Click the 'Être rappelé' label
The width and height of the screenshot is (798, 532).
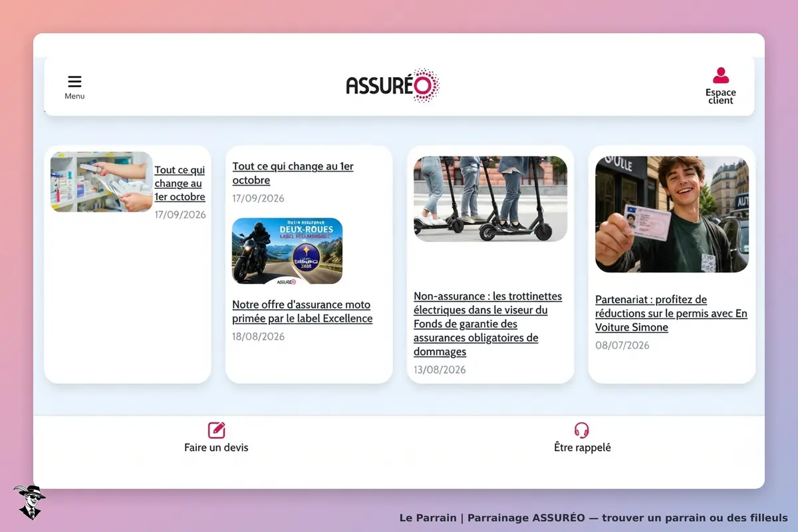pos(583,448)
